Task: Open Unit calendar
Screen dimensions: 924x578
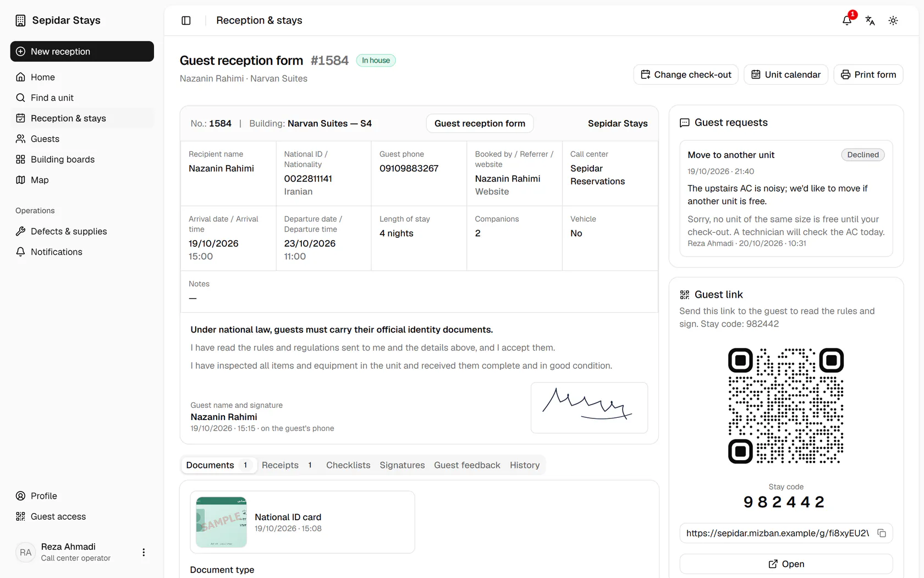Action: click(786, 74)
